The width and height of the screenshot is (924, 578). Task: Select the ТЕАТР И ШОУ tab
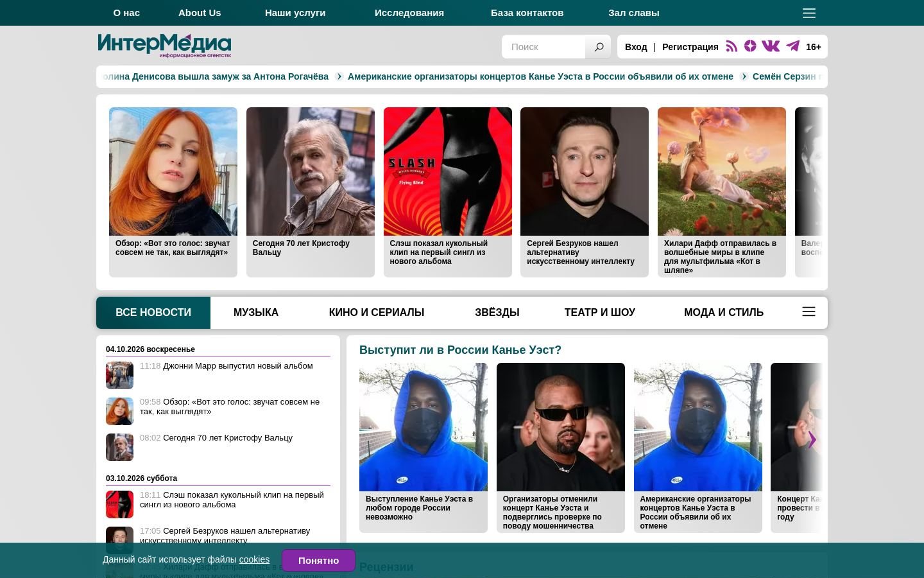[x=600, y=313]
